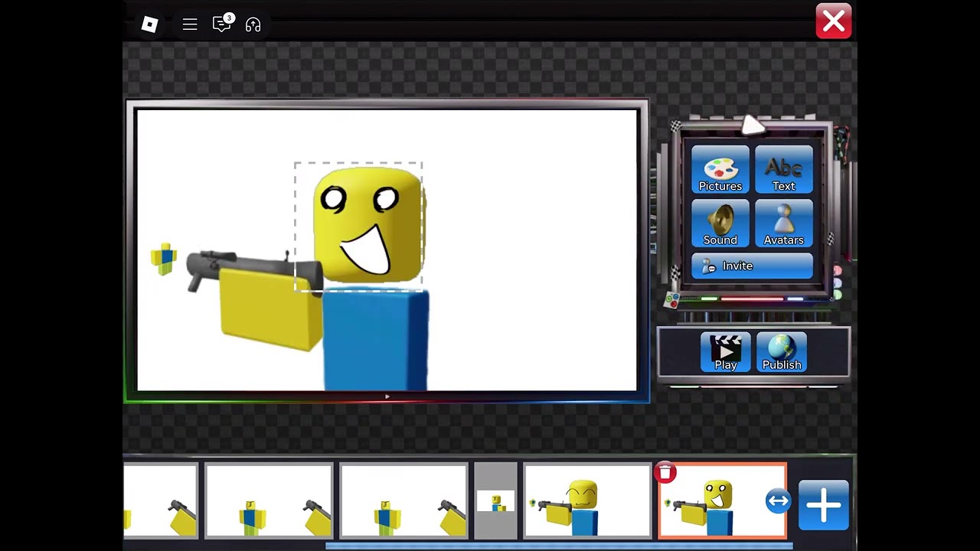Click the timeline scrollbar below frames
Screen dimensions: 980x551
pos(559,546)
